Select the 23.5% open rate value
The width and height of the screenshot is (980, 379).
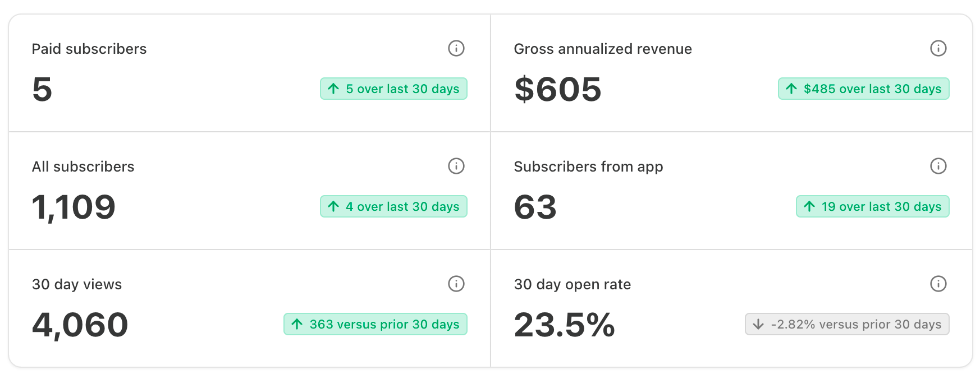(565, 325)
